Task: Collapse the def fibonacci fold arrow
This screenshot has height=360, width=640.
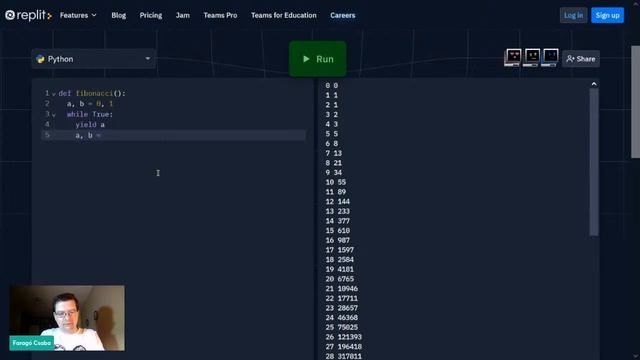Action: click(x=53, y=94)
